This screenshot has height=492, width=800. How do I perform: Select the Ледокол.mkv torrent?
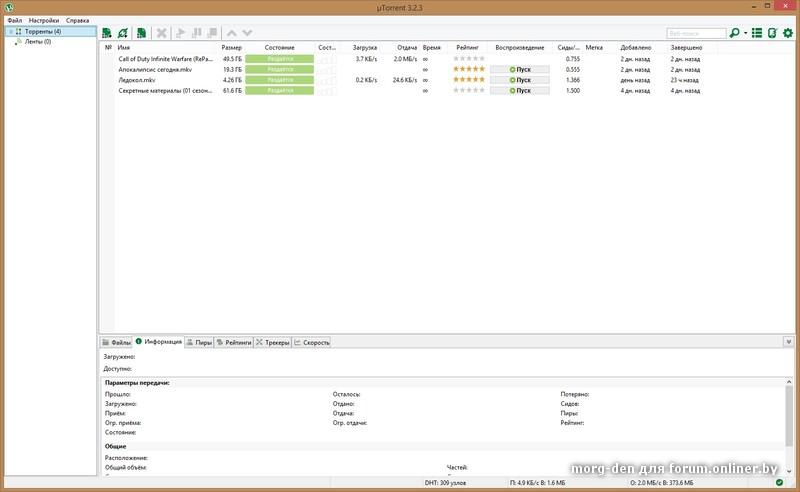pos(137,80)
